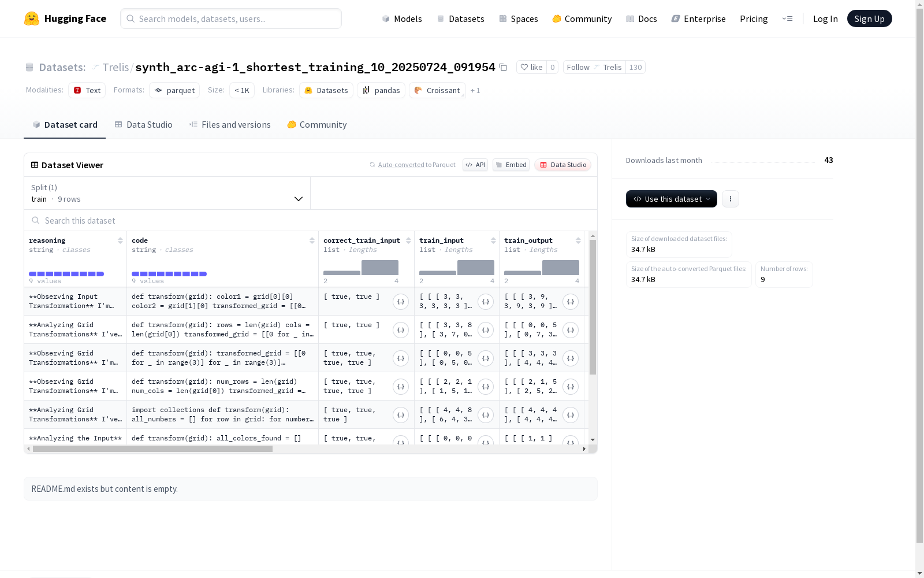924x578 pixels.
Task: Select the pandas library tag
Action: click(x=381, y=90)
